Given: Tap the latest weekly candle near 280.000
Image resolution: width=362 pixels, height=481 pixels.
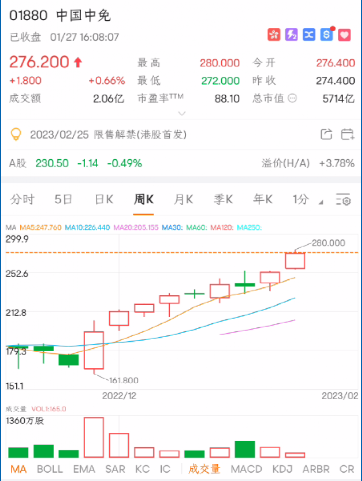Looking at the screenshot, I should [x=295, y=260].
